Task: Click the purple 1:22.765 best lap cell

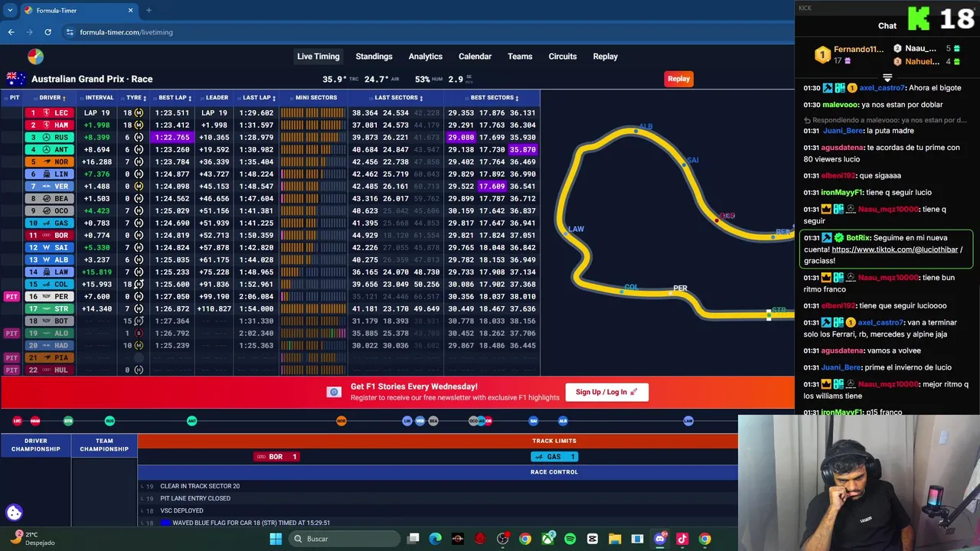Action: 171,137
